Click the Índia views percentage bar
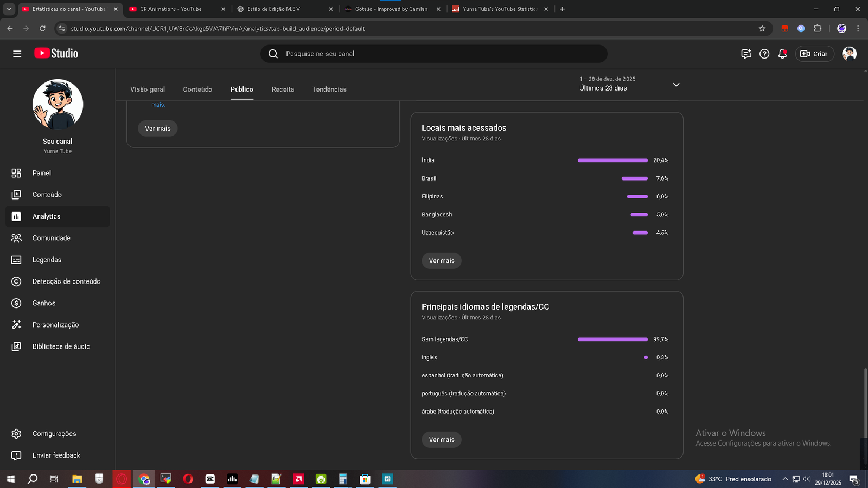The width and height of the screenshot is (868, 488). tap(612, 160)
